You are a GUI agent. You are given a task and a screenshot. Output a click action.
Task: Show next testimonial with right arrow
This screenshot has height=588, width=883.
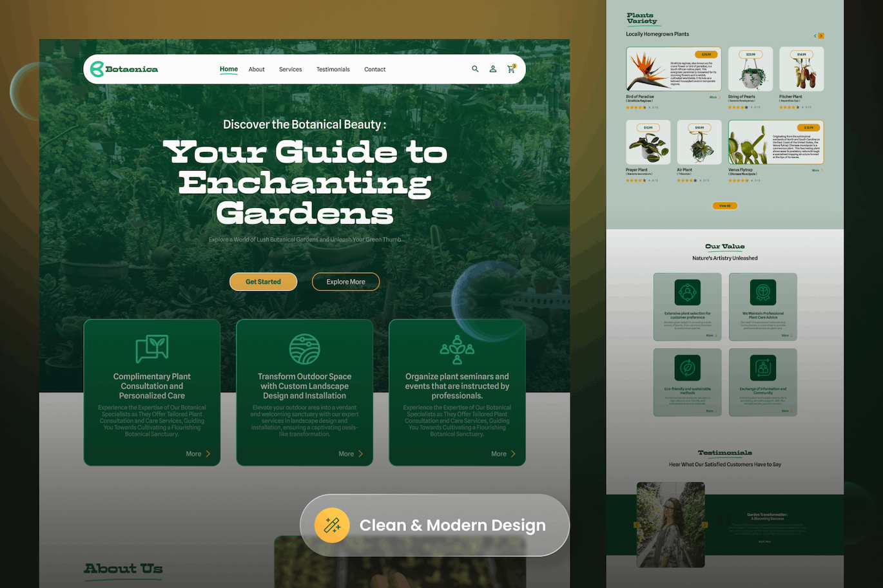coord(704,525)
